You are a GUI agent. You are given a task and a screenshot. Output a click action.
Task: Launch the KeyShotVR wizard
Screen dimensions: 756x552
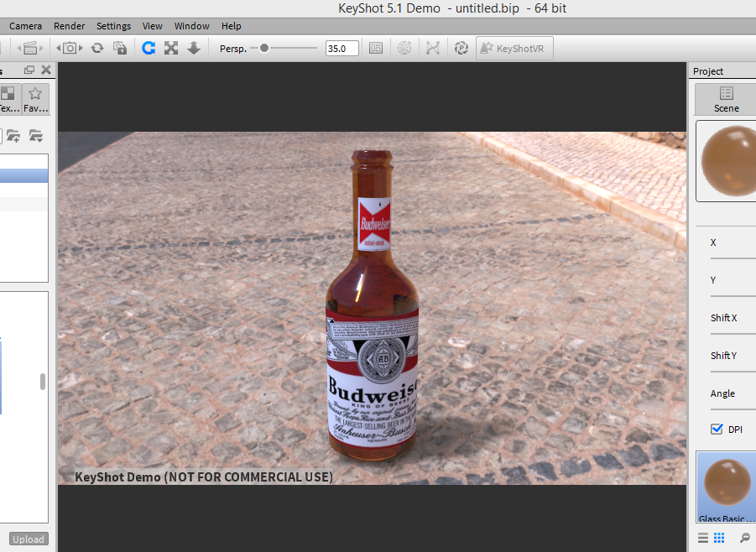(514, 48)
